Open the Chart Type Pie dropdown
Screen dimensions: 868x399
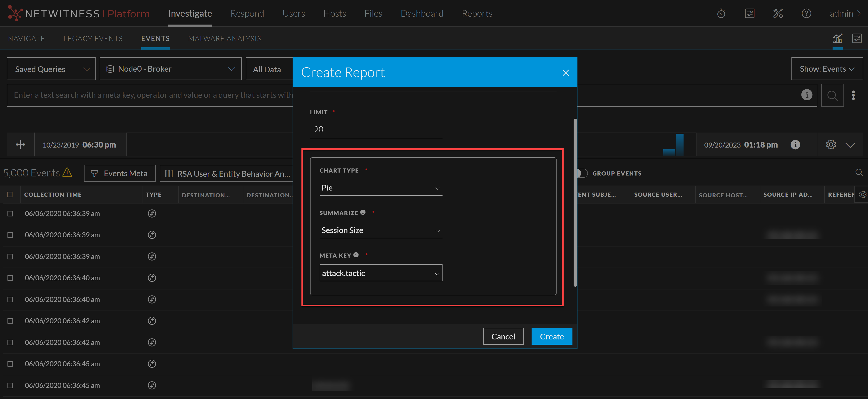coord(381,188)
